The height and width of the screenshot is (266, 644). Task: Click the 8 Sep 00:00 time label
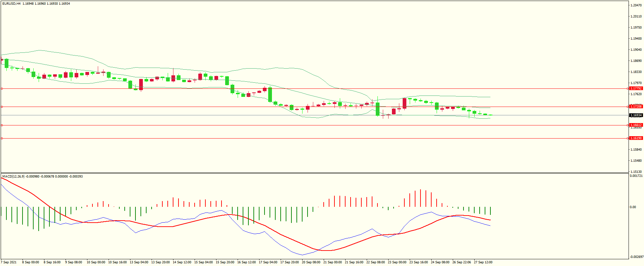pos(31,262)
